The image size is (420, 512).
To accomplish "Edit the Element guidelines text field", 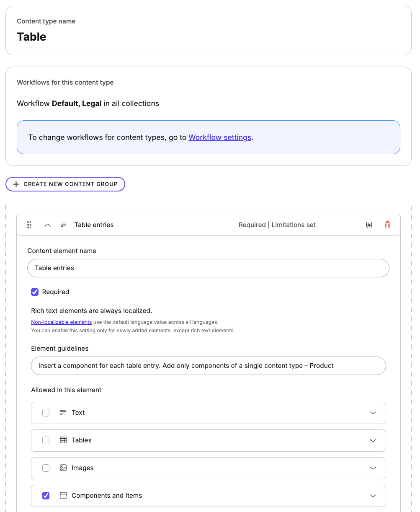I will click(x=208, y=365).
